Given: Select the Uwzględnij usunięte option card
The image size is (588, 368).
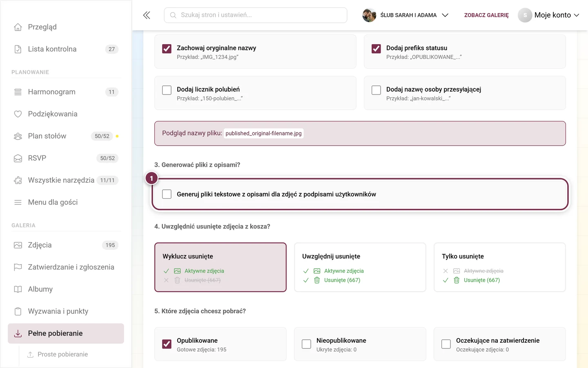Looking at the screenshot, I should (360, 267).
